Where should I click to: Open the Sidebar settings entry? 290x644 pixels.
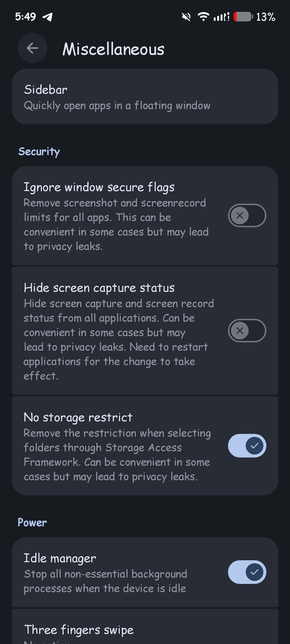145,97
